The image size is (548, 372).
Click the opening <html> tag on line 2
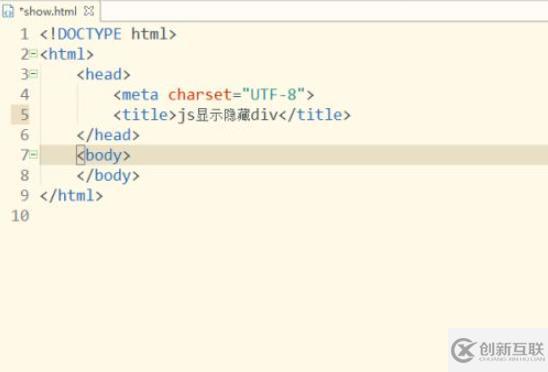click(67, 54)
